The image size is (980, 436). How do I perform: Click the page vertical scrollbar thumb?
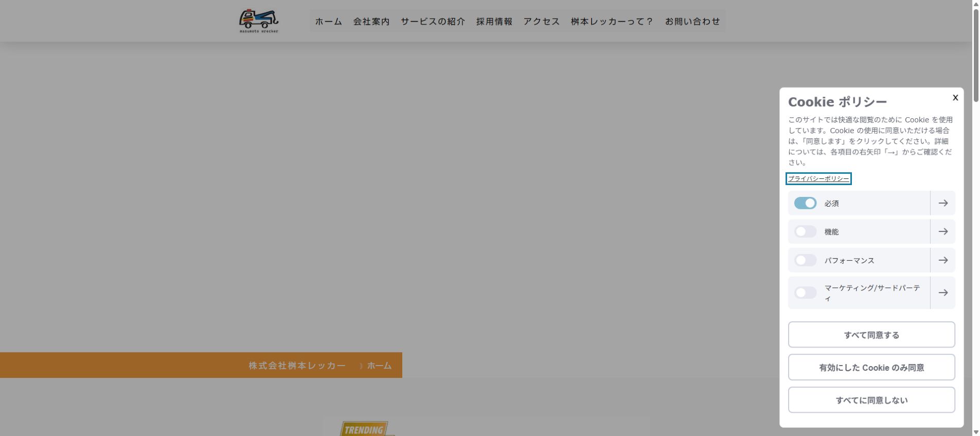pos(976,55)
